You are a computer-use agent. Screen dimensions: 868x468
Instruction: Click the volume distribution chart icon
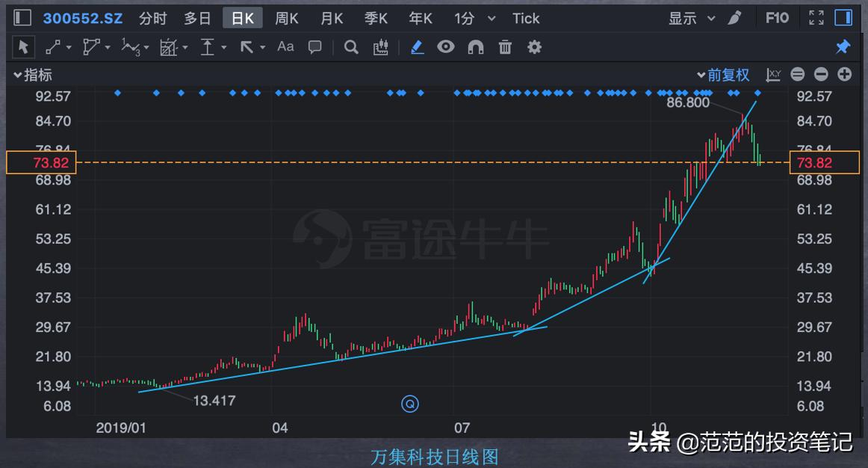point(380,47)
